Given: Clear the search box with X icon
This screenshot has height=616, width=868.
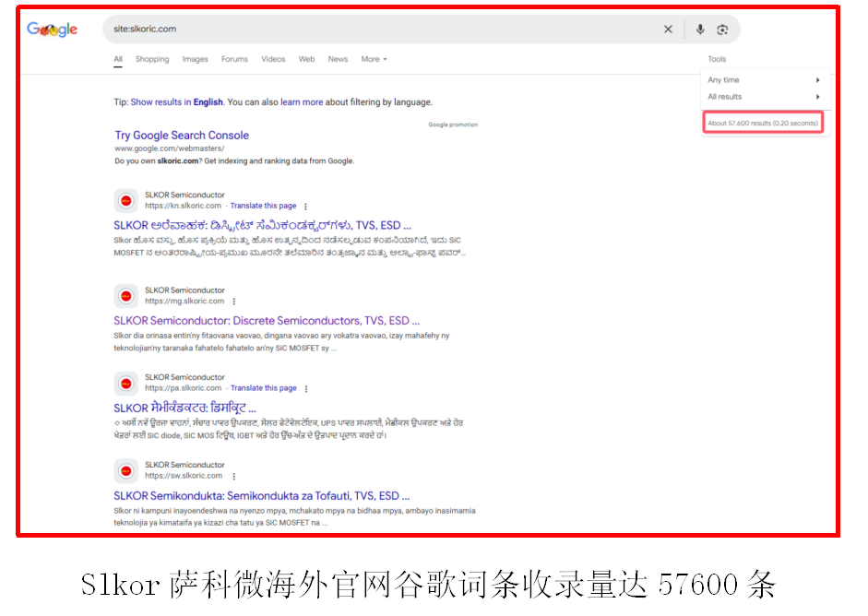Looking at the screenshot, I should pyautogui.click(x=668, y=30).
